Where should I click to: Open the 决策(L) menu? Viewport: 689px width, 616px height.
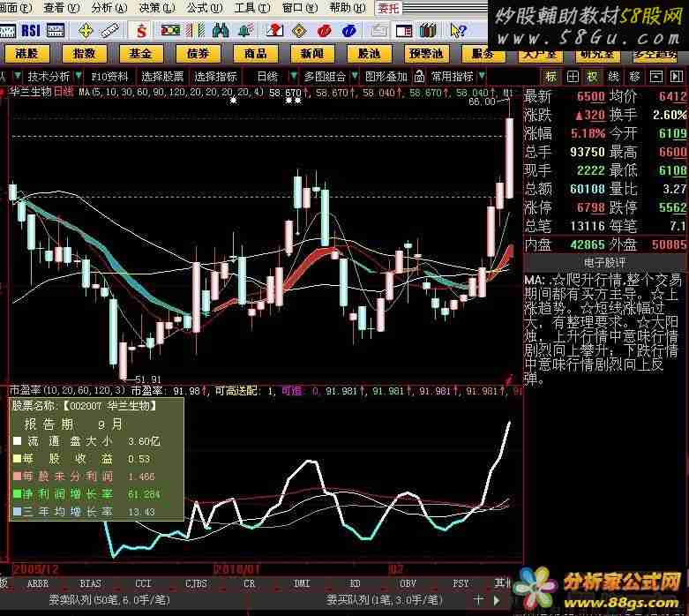[x=157, y=7]
